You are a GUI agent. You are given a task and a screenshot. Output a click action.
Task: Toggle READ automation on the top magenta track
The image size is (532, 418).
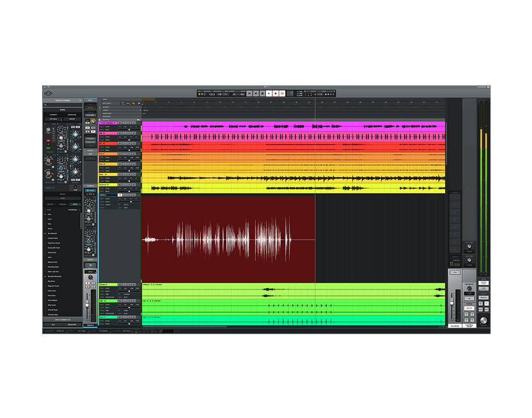point(107,129)
